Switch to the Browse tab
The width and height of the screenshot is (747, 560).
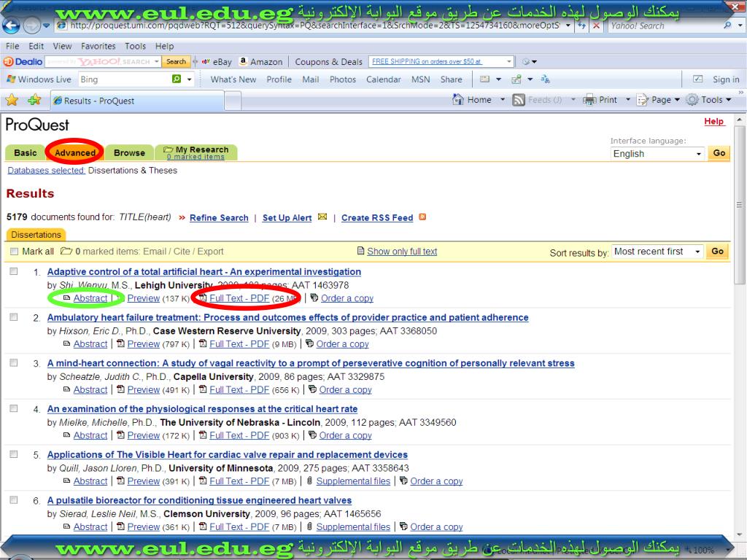click(129, 153)
